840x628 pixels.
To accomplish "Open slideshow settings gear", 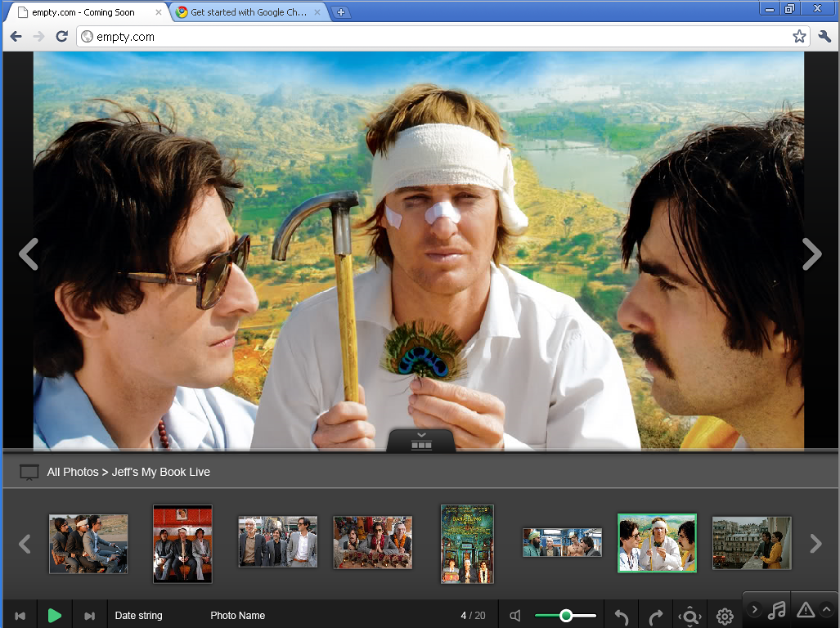I will (x=725, y=617).
